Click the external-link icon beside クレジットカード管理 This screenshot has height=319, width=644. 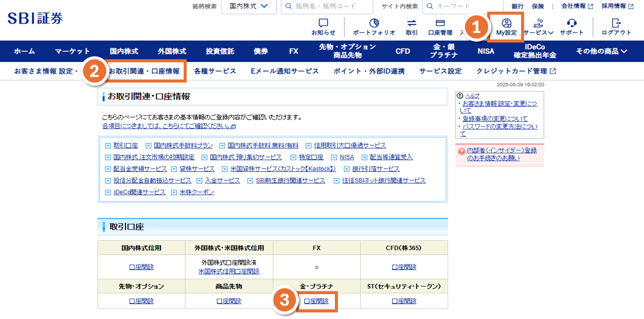coord(553,71)
